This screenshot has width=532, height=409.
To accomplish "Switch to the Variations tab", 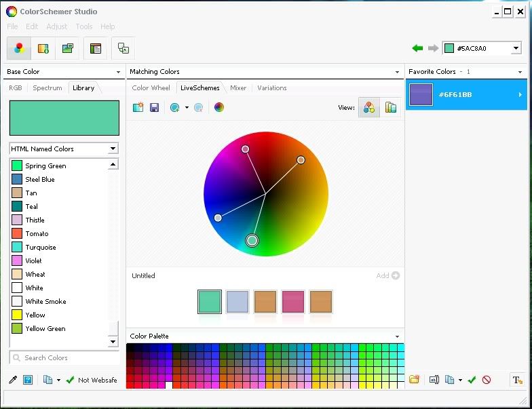I will [x=271, y=88].
